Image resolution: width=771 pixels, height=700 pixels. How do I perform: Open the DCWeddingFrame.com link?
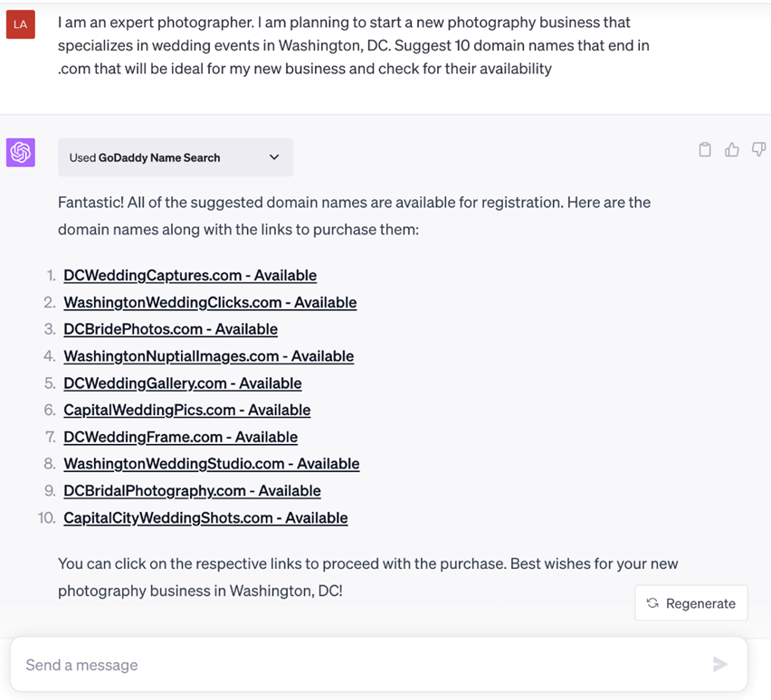pyautogui.click(x=180, y=437)
